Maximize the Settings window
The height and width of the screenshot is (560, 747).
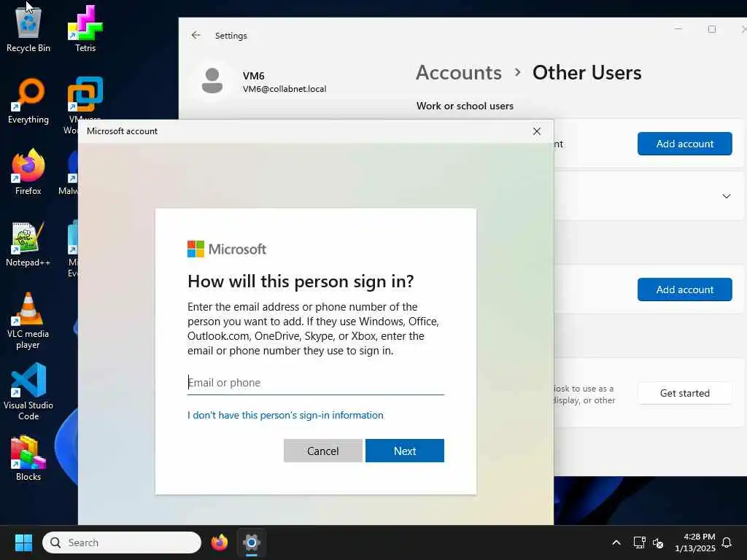pyautogui.click(x=712, y=29)
